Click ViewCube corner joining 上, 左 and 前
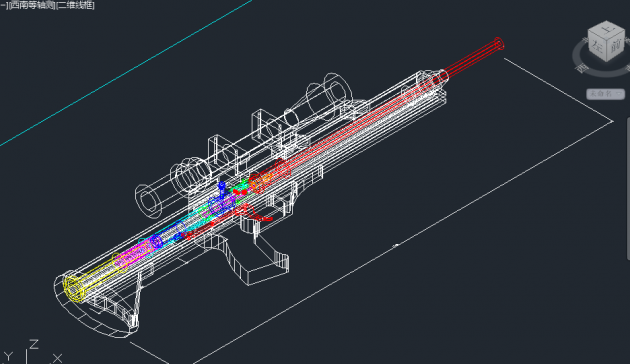Image resolution: width=630 pixels, height=364 pixels. [x=606, y=39]
